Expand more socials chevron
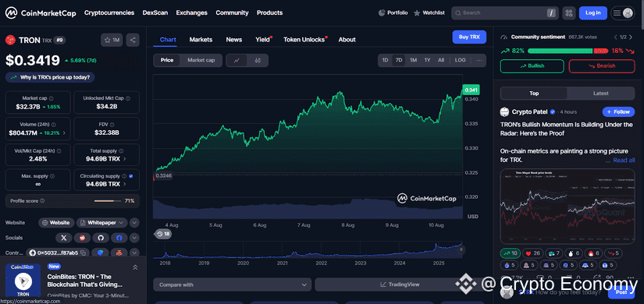The width and height of the screenshot is (644, 304). pos(134,238)
